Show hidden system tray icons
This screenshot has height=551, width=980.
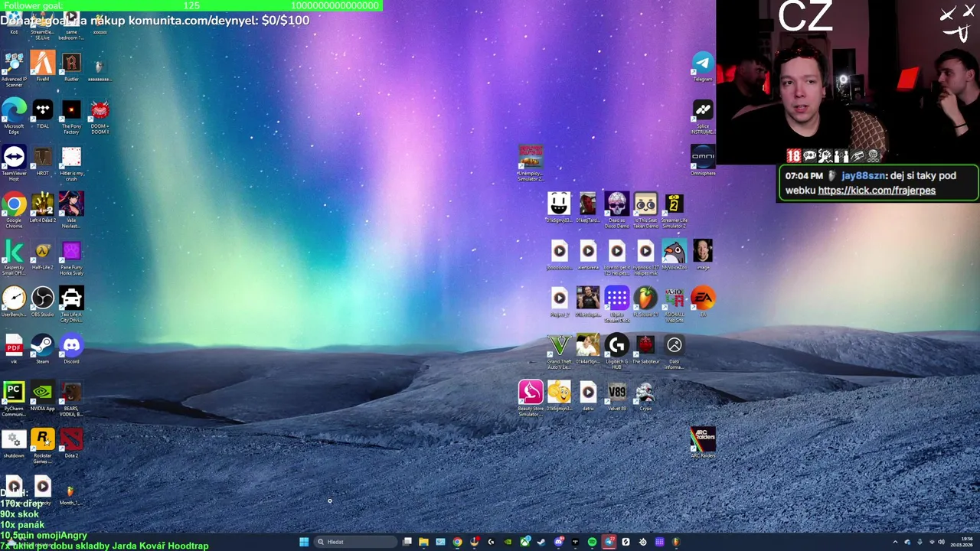895,542
